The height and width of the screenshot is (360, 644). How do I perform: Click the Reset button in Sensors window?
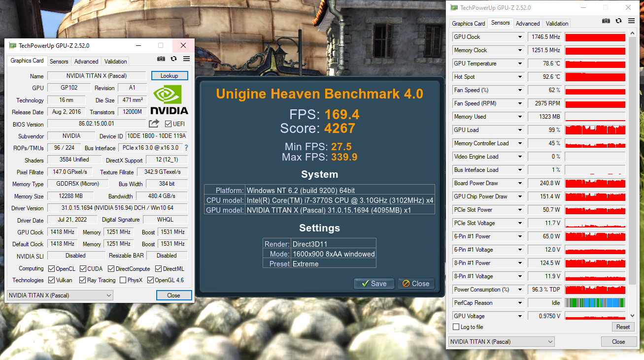[623, 327]
